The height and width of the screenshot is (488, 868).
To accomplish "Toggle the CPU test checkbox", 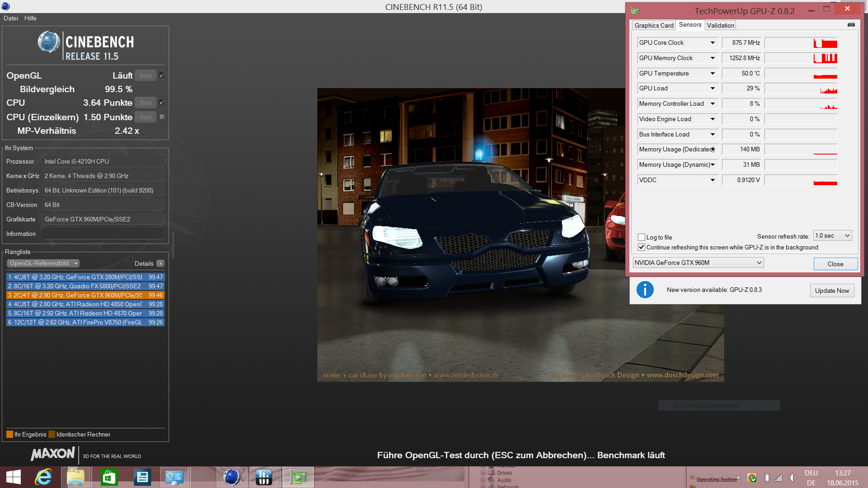I will (162, 103).
